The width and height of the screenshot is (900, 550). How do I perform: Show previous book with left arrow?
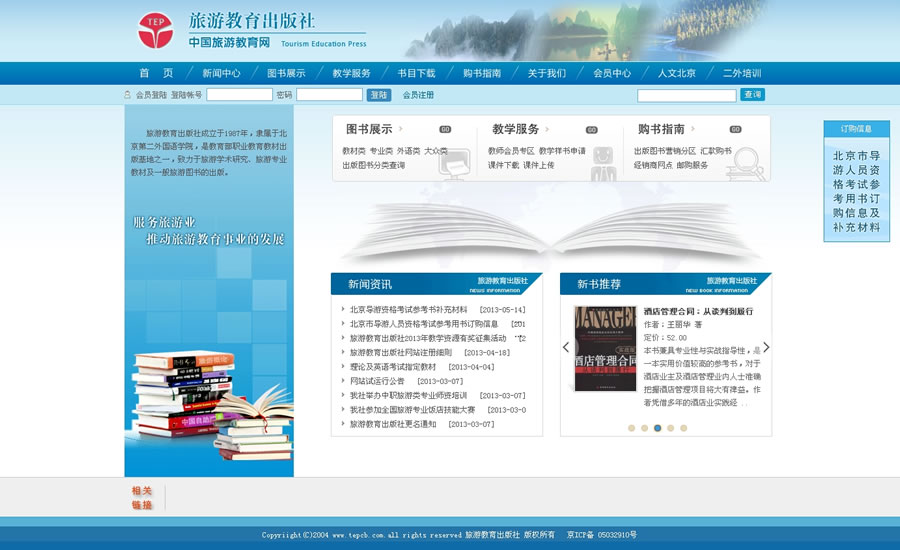[x=566, y=348]
